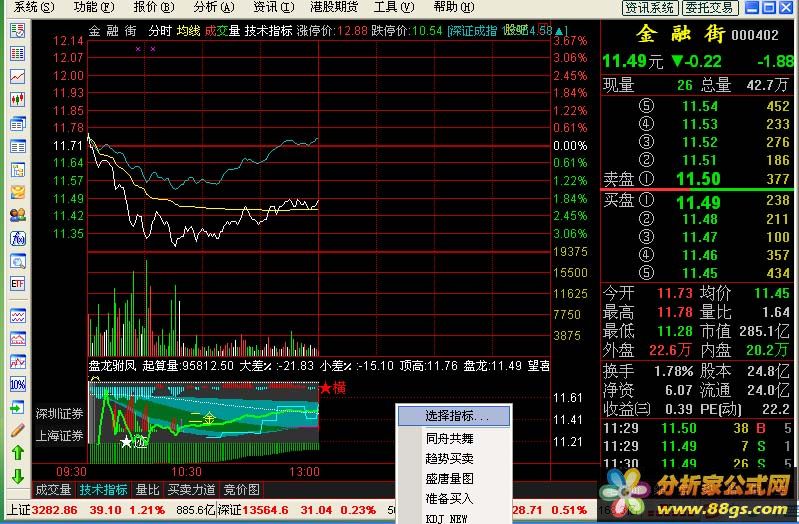This screenshot has width=799, height=524.
Task: Click the blue wavy lines chart icon
Action: point(17,316)
